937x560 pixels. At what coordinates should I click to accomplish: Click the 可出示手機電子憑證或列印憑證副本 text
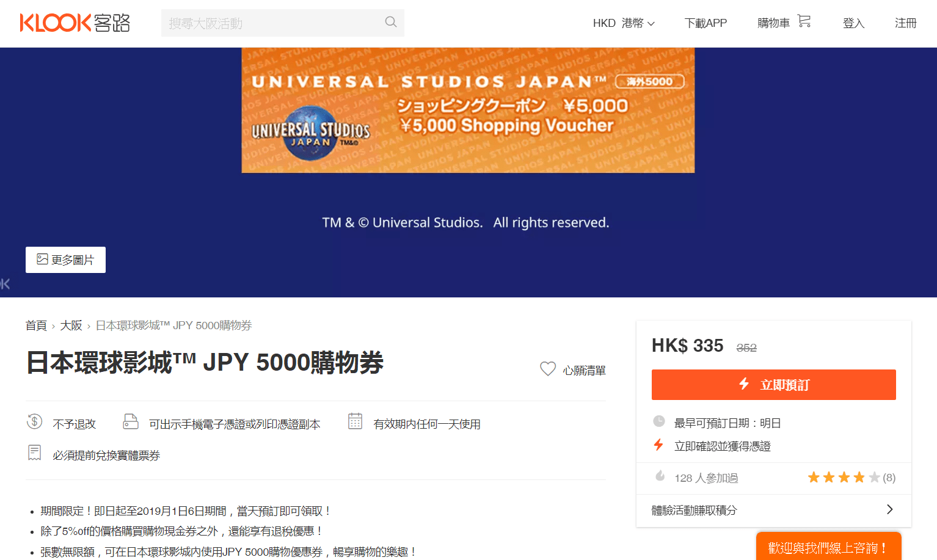pos(235,424)
